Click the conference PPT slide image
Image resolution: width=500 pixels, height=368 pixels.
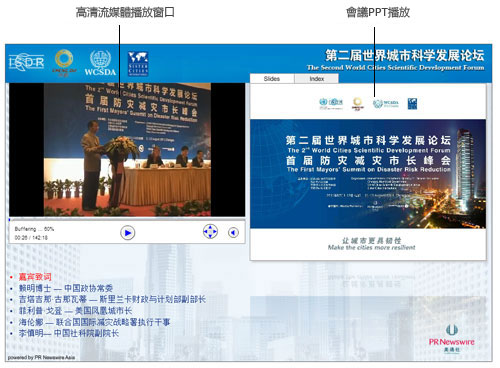pyautogui.click(x=368, y=174)
